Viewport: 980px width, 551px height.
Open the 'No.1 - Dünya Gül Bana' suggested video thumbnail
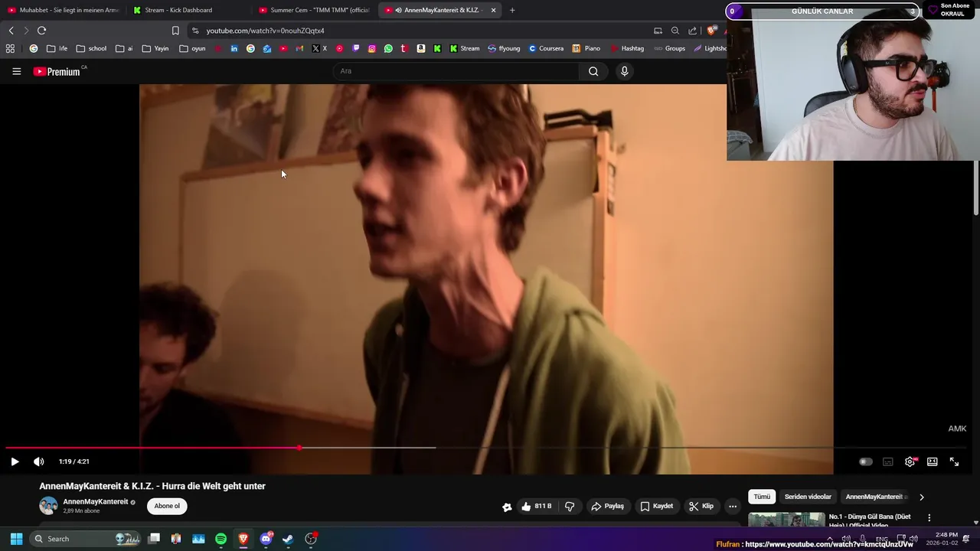coord(786,520)
